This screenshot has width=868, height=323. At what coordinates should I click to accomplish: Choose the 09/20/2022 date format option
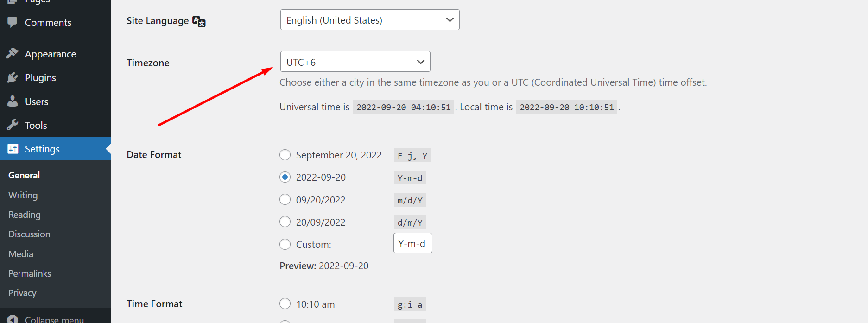click(x=285, y=200)
